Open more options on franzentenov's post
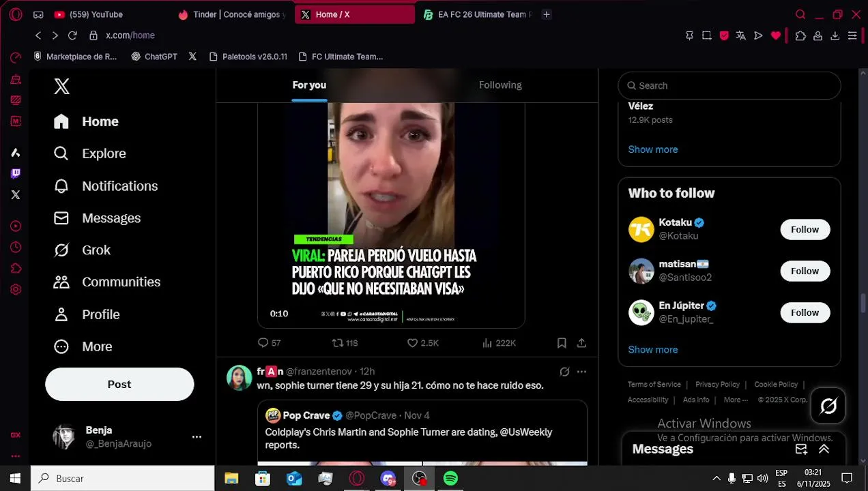Viewport: 868px width, 491px height. click(x=581, y=372)
